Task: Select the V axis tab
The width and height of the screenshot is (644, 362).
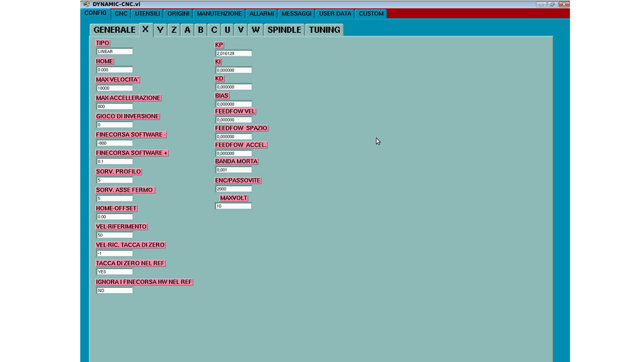Action: [241, 30]
